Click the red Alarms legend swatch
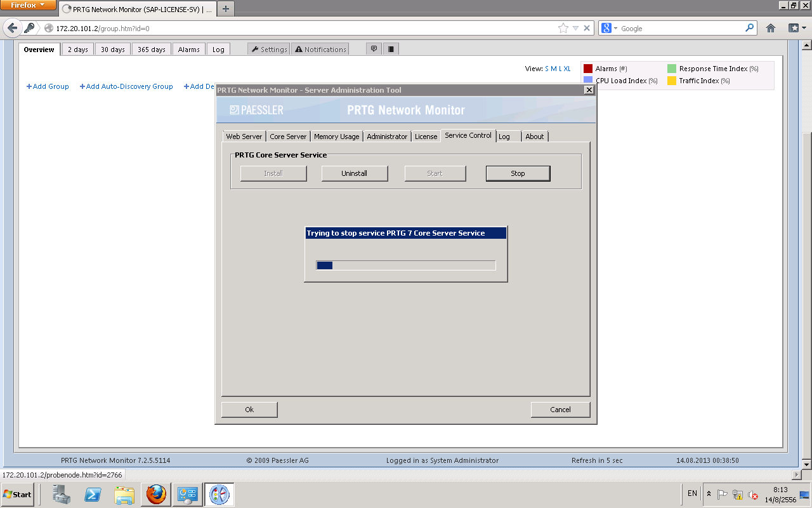 pyautogui.click(x=588, y=69)
